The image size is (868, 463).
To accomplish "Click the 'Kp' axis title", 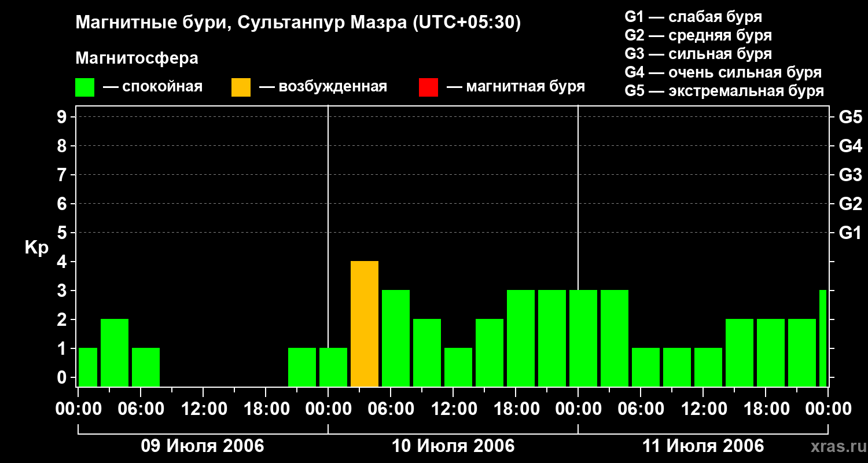I will click(36, 248).
